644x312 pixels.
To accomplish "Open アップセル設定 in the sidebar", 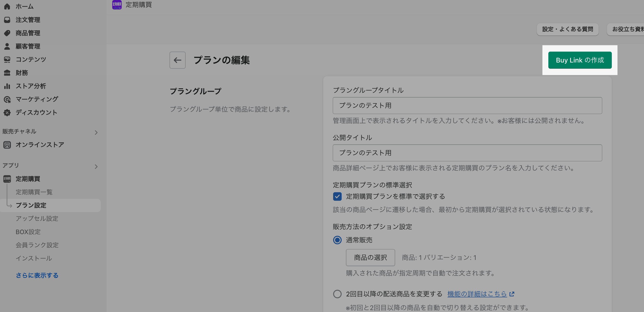I will coord(37,218).
